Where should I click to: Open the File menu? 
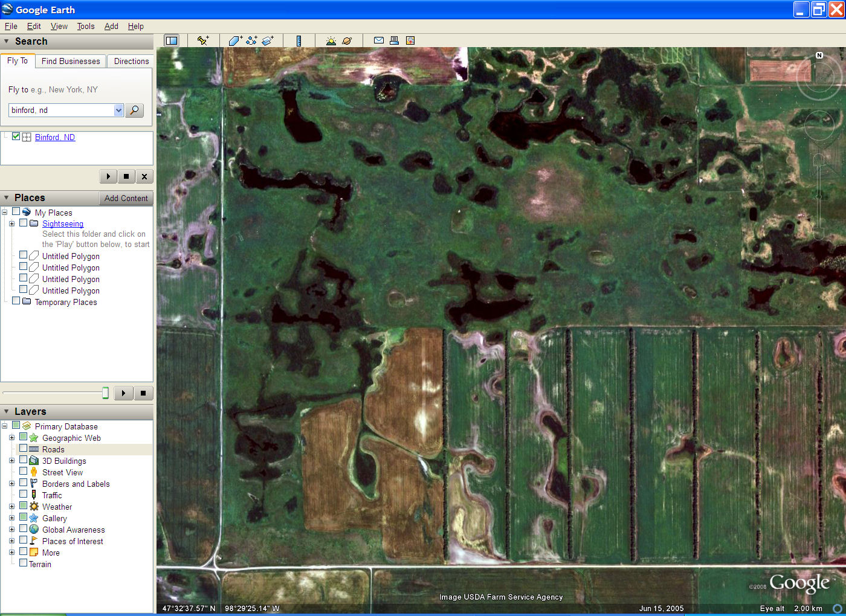(x=11, y=26)
